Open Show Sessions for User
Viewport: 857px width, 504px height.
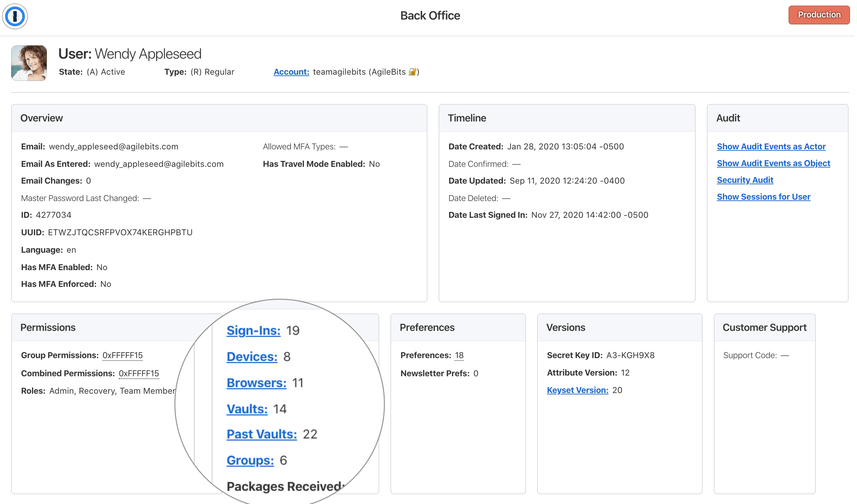point(763,197)
